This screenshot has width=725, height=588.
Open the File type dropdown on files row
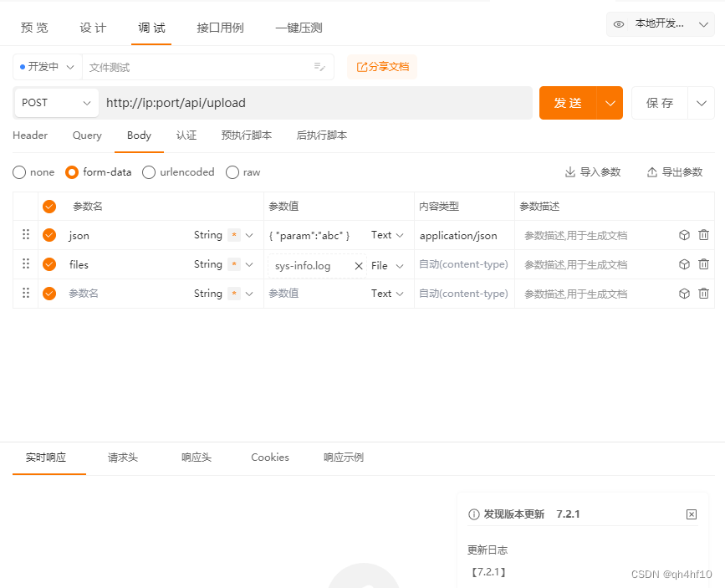click(387, 264)
